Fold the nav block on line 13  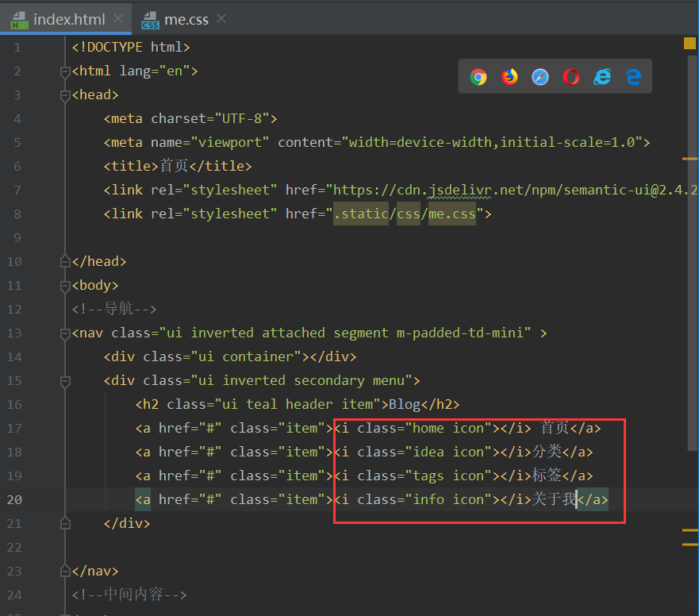tap(65, 333)
